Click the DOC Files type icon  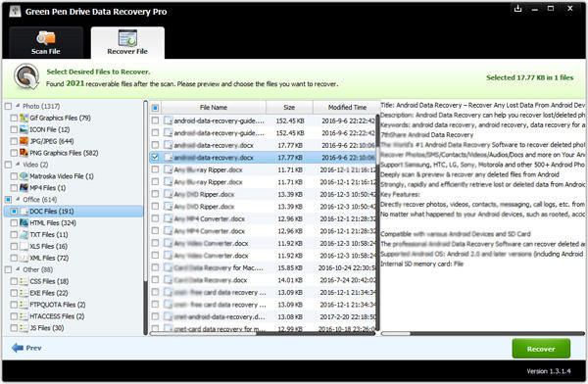pyautogui.click(x=24, y=212)
